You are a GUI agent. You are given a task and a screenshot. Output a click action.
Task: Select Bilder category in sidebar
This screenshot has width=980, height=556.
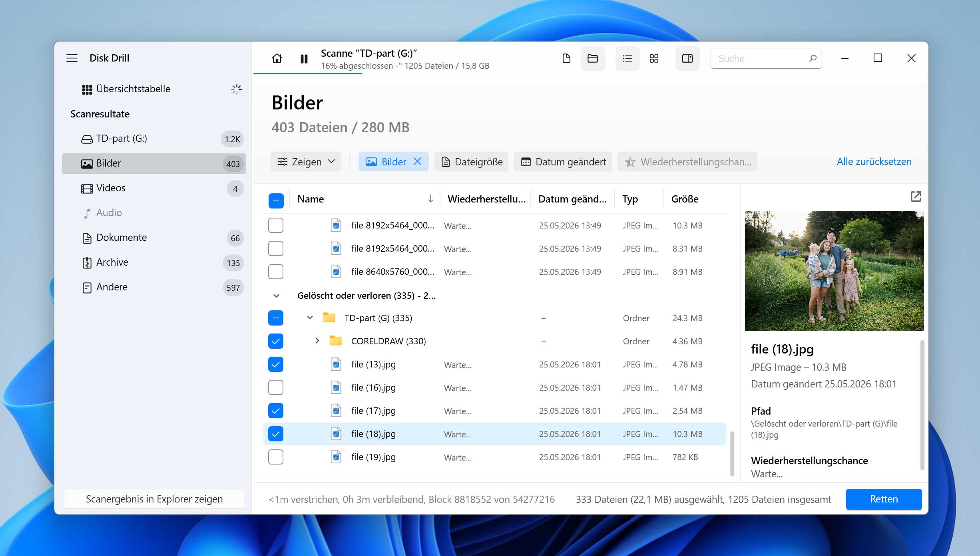tap(154, 163)
